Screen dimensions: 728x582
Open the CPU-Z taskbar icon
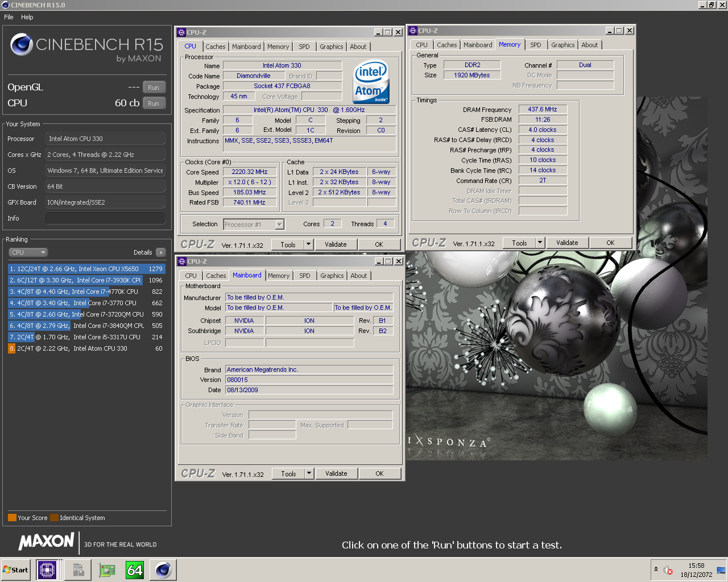(x=47, y=569)
